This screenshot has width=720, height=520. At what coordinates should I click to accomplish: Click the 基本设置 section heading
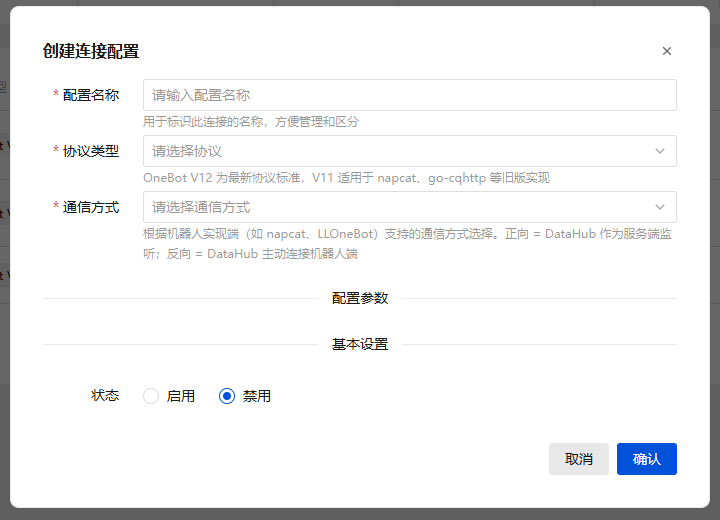coord(360,345)
